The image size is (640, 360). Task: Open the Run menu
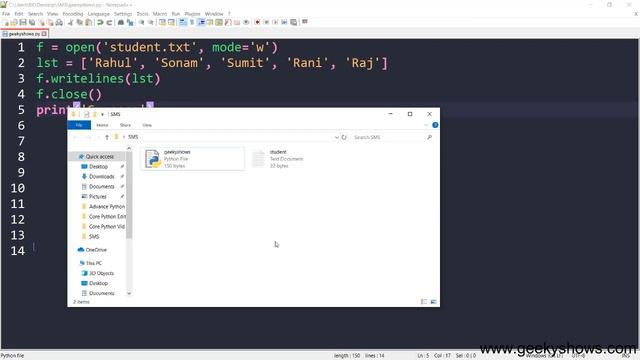(176, 14)
